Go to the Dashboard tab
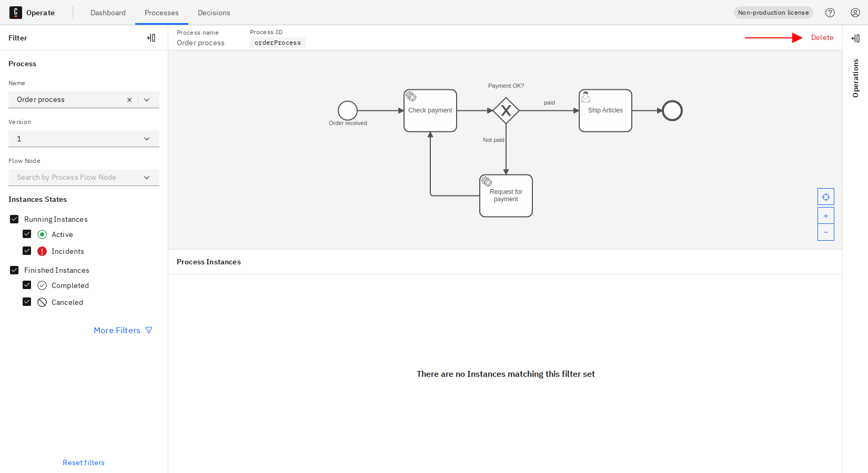Screen dimensions: 868x473 pos(108,13)
